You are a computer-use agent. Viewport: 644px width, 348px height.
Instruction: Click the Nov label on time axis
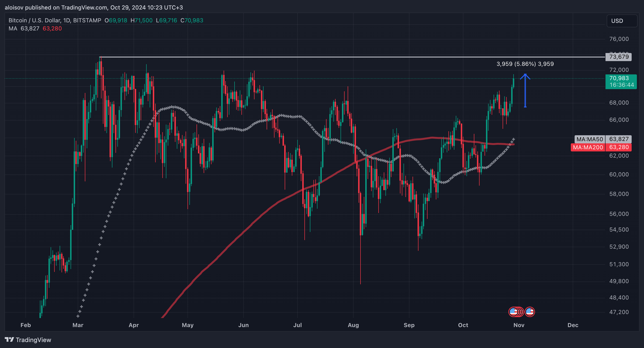[x=519, y=325]
